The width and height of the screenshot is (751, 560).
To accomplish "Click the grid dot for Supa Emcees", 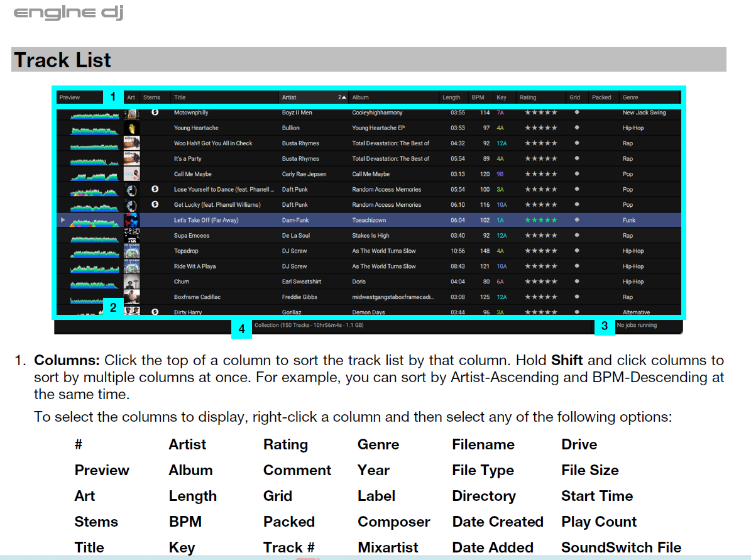I will 577,234.
